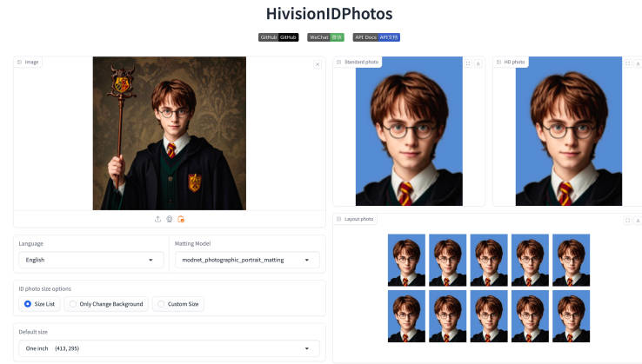The image size is (642, 364).
Task: Click the paste from clipboard icon
Action: coord(181,219)
